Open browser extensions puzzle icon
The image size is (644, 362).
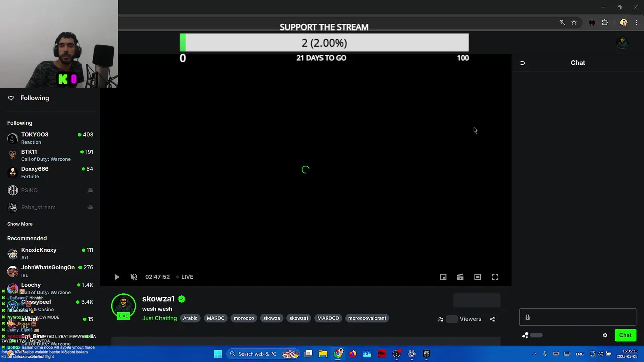coord(605,23)
